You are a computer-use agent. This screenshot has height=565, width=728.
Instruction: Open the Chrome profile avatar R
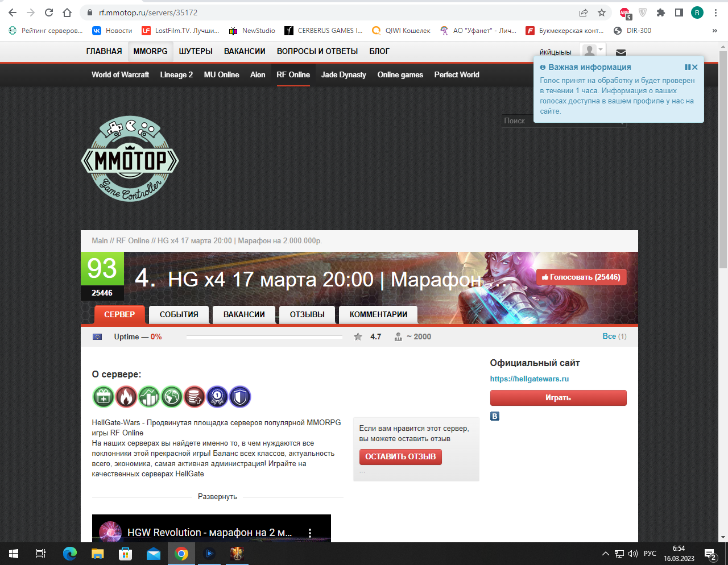pyautogui.click(x=697, y=13)
